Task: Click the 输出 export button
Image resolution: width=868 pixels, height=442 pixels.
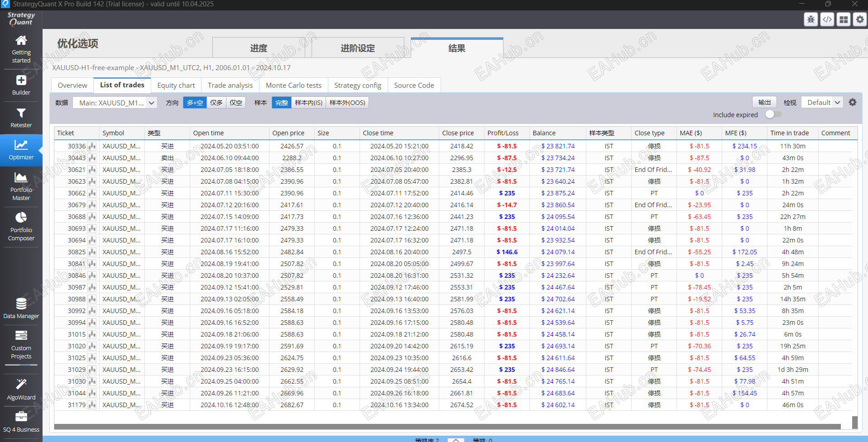Action: pos(764,102)
